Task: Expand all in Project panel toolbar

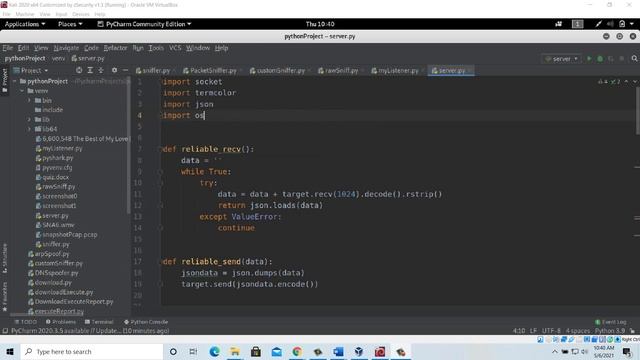Action: pyautogui.click(x=90, y=70)
